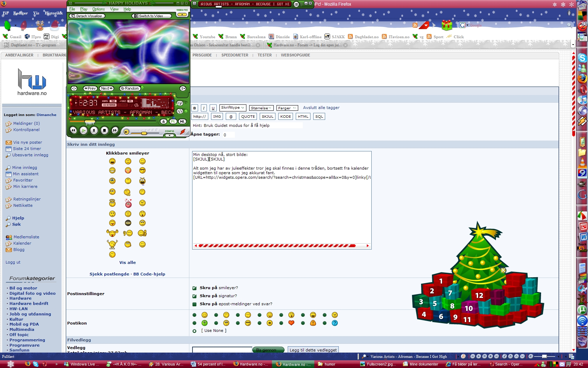Viewport: 588px width, 368px height.
Task: Open Firefox Historikk menu
Action: (x=54, y=13)
